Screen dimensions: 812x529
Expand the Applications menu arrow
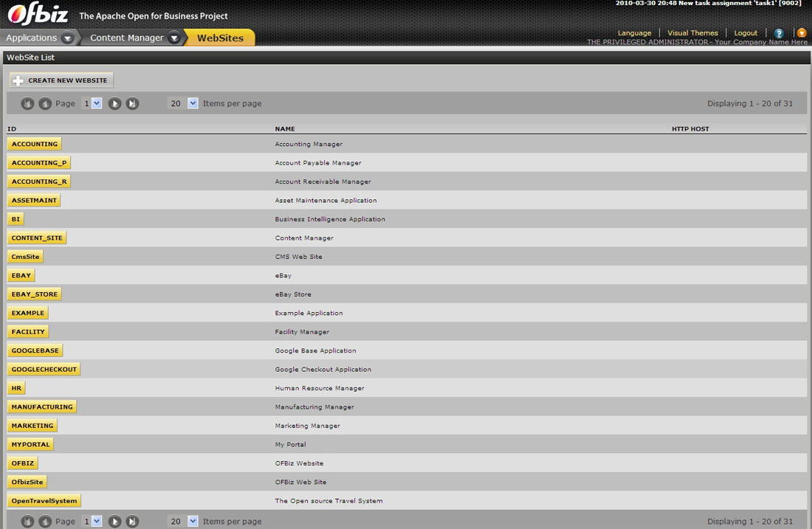pyautogui.click(x=67, y=38)
